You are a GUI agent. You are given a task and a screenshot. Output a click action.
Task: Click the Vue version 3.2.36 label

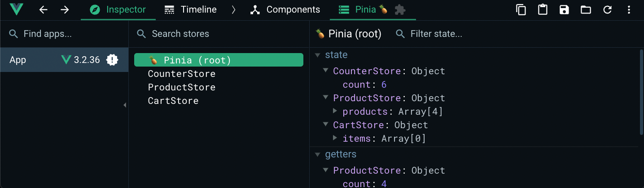(87, 60)
